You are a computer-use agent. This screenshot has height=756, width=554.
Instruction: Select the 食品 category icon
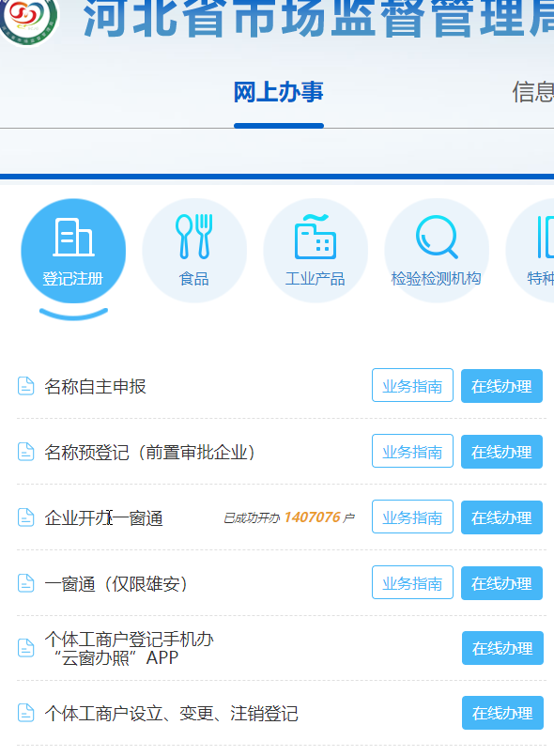[194, 251]
